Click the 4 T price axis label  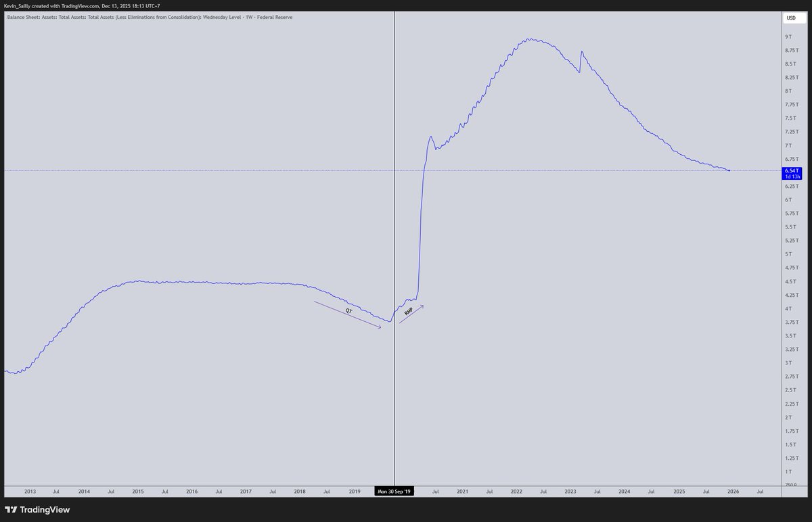[x=788, y=309]
